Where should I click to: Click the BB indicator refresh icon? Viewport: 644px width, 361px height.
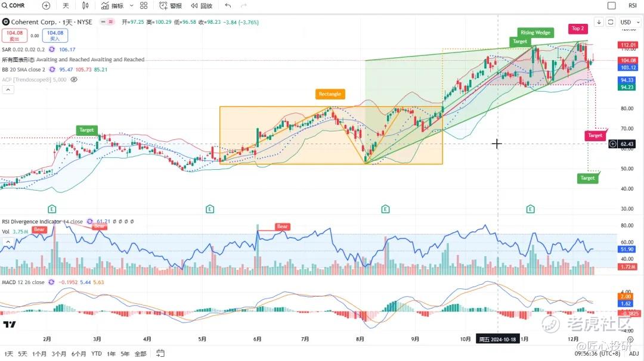point(52,69)
